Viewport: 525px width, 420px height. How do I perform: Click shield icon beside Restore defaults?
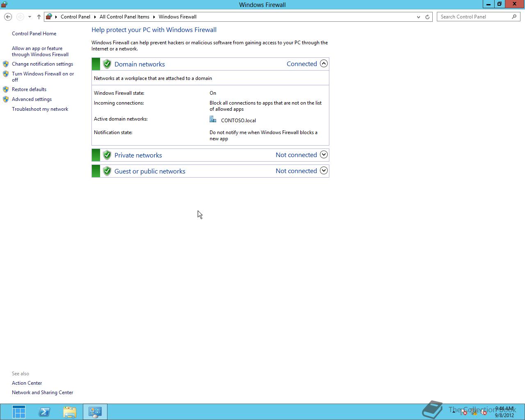click(x=6, y=89)
